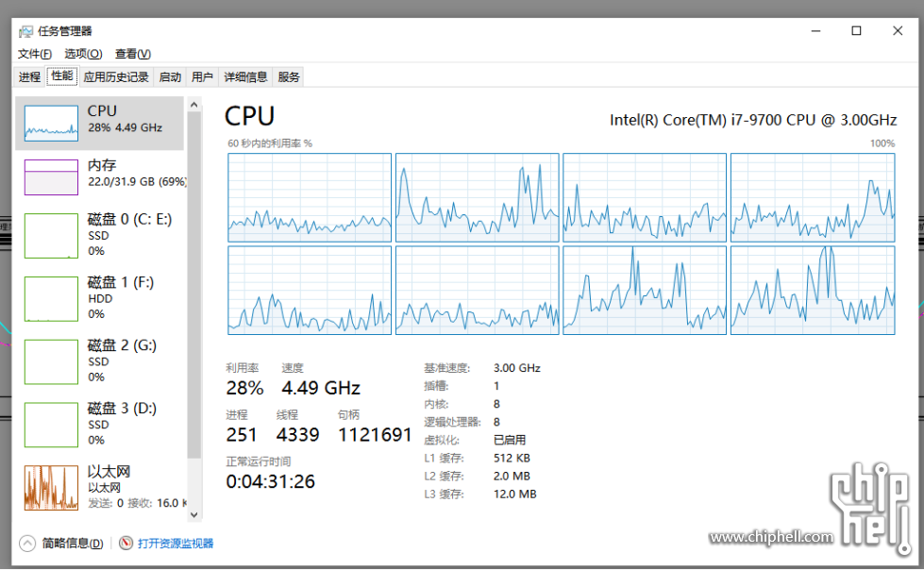Open 磁盘 2 (G:) SSD performance view
Image resolution: width=924 pixels, height=570 pixels.
[x=100, y=362]
